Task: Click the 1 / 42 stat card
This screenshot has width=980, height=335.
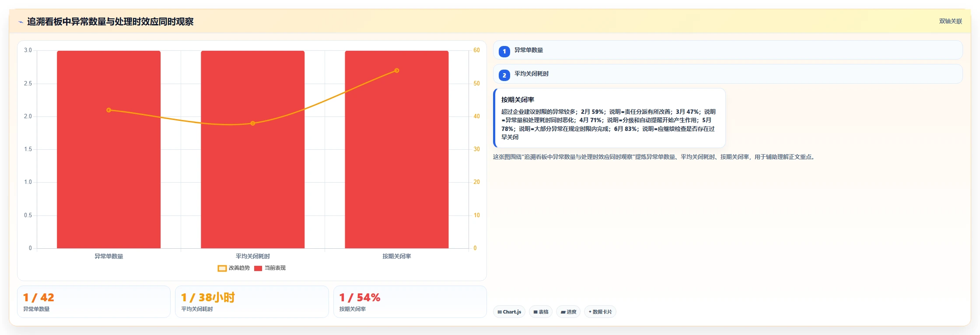Action: coord(94,302)
